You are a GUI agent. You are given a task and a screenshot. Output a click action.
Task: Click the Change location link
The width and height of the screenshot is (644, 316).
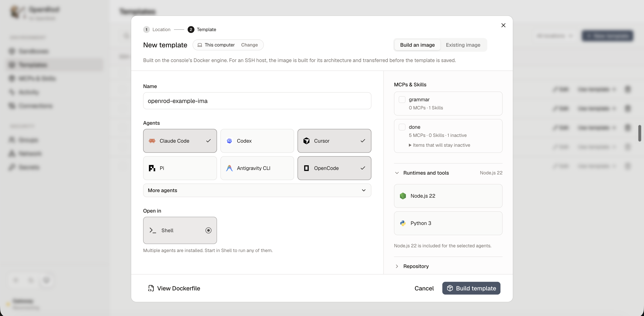[x=249, y=45]
